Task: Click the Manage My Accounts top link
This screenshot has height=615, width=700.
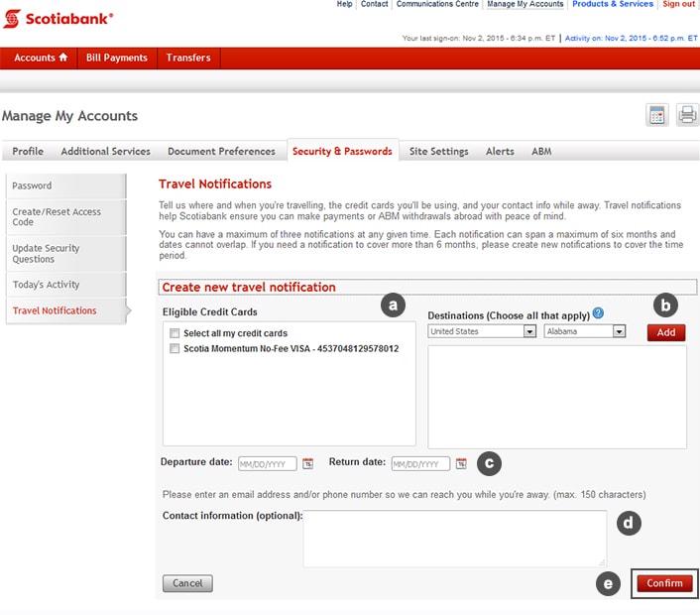Action: (525, 4)
